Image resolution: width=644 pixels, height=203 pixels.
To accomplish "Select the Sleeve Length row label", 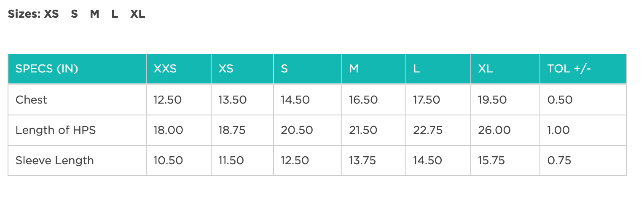I will point(55,160).
